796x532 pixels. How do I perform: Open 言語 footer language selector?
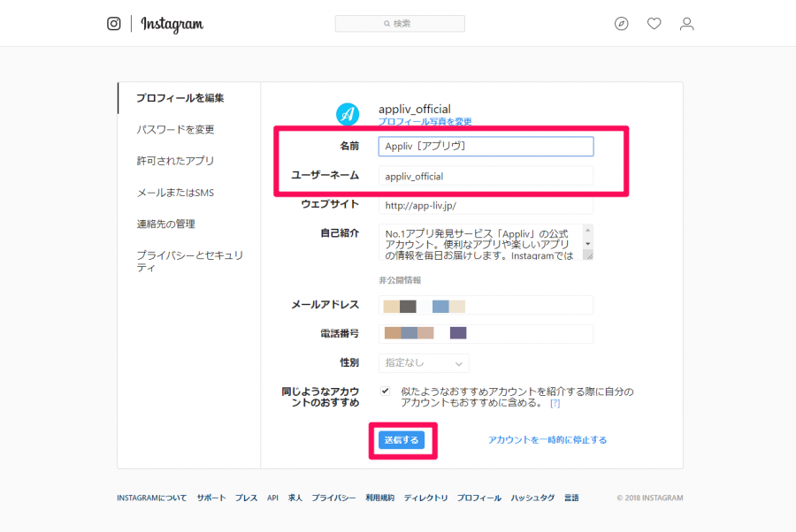(571, 498)
